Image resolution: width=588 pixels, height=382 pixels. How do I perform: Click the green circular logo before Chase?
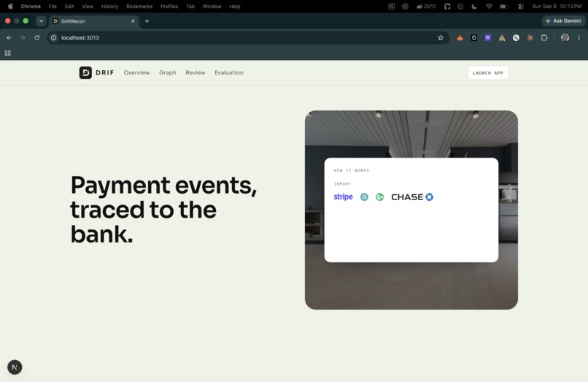coord(380,196)
